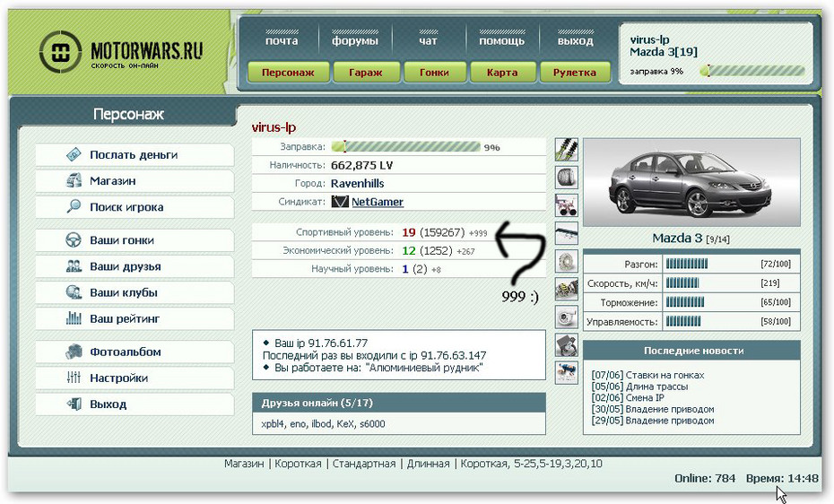Follow the NetGamer syndicate link
Screen dimensions: 834x504
pyautogui.click(x=378, y=202)
